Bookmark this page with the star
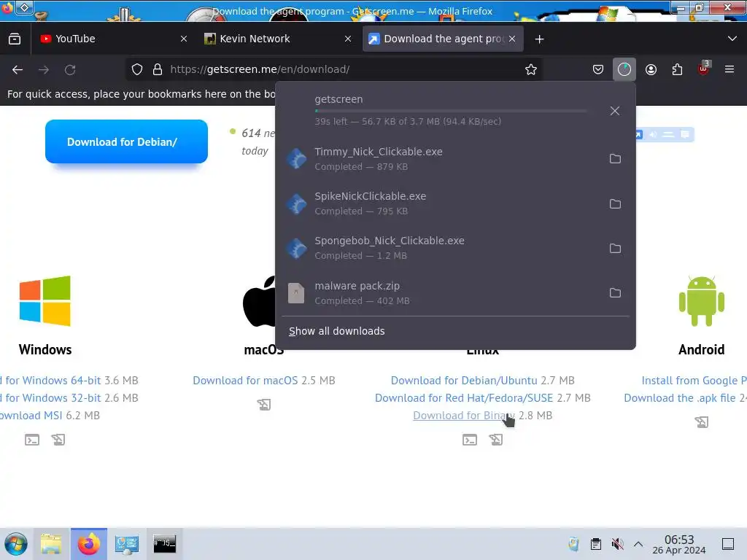The height and width of the screenshot is (560, 747). (x=531, y=69)
